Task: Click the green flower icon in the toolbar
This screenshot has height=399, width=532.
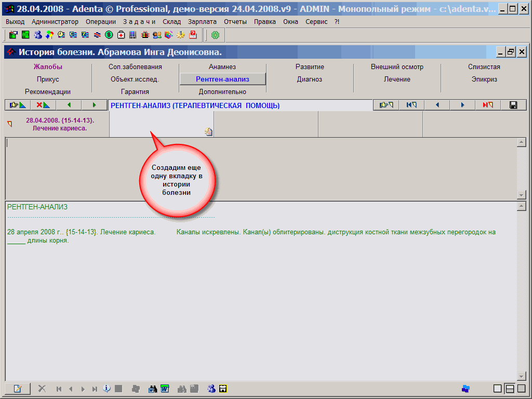Action: coord(215,35)
